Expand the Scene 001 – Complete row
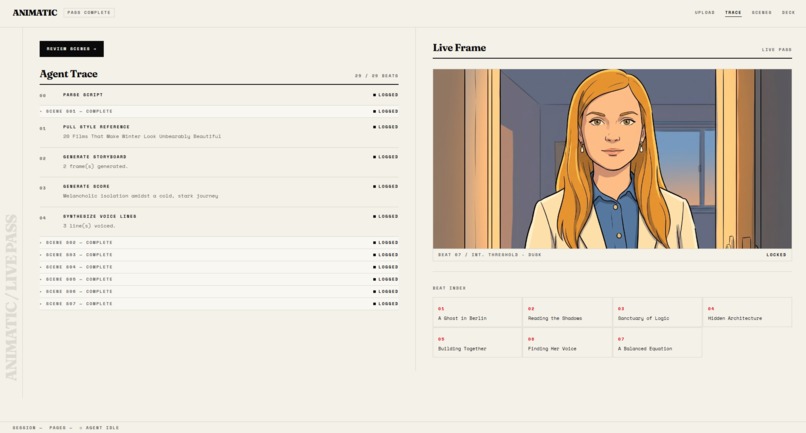 219,111
